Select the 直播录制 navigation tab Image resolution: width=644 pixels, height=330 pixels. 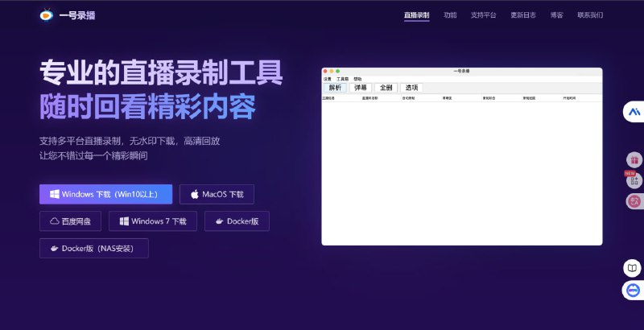416,15
